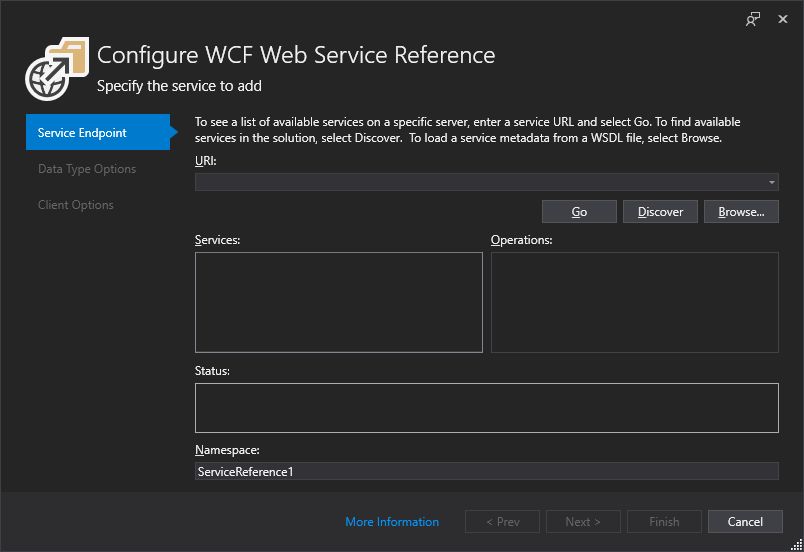Click the Discover button
The height and width of the screenshot is (552, 804).
[660, 212]
